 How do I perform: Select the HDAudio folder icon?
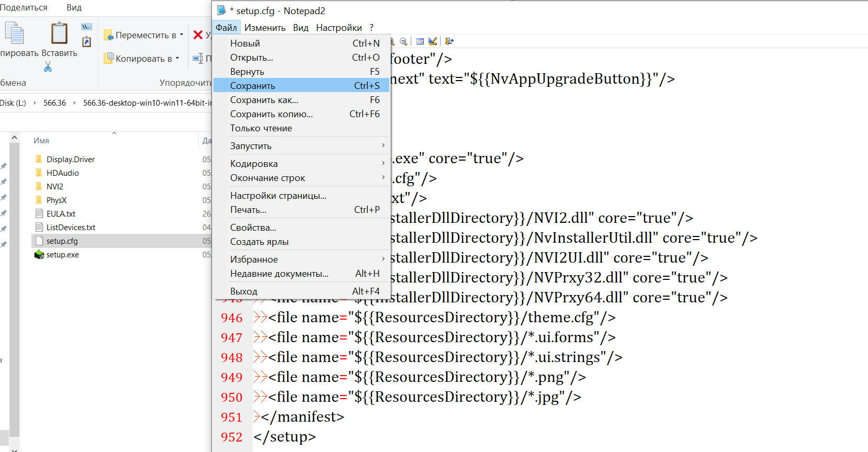(39, 173)
